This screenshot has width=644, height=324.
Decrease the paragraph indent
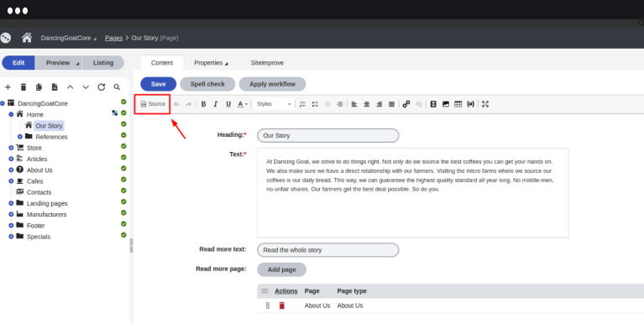(327, 104)
